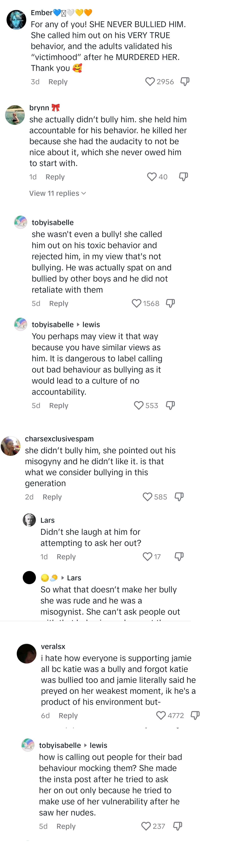Dislike Lars's comment about asking her out
Screen dimensions: 251x868
click(179, 556)
